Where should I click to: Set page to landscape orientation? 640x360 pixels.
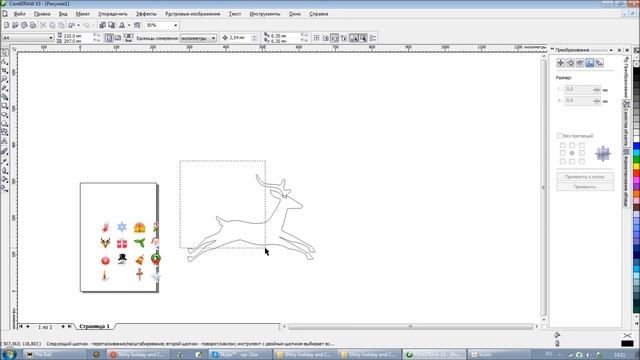(118, 38)
